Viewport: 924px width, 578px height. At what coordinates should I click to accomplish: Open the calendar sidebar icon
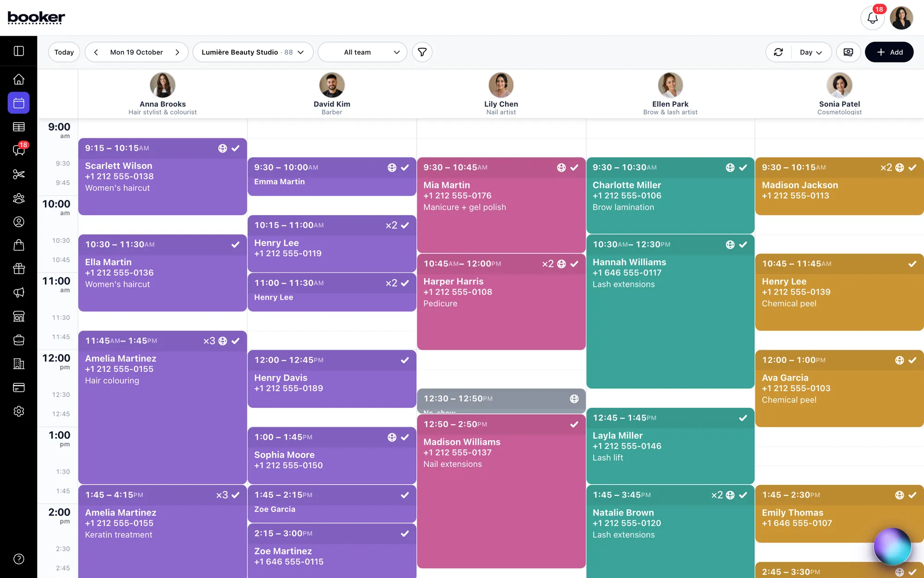click(19, 103)
